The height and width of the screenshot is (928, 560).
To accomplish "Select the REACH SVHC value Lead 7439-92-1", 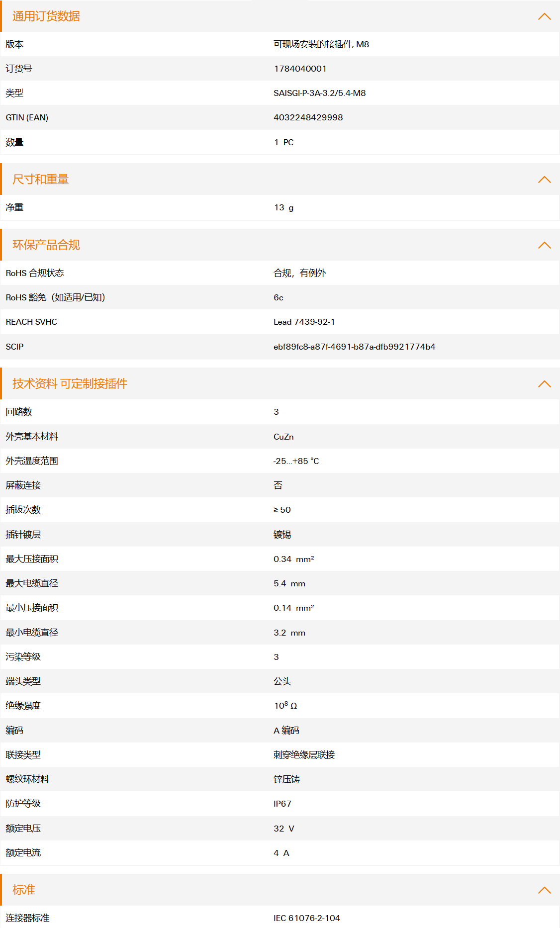I will (304, 322).
